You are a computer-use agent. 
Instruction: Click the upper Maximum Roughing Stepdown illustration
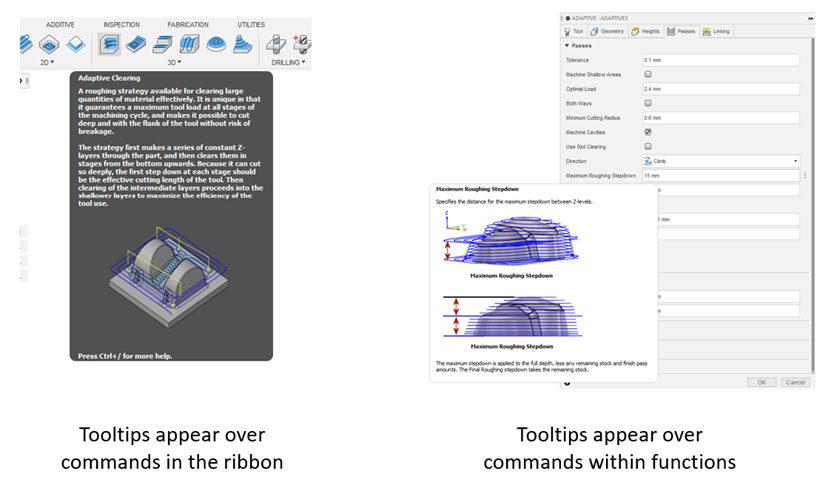510,240
